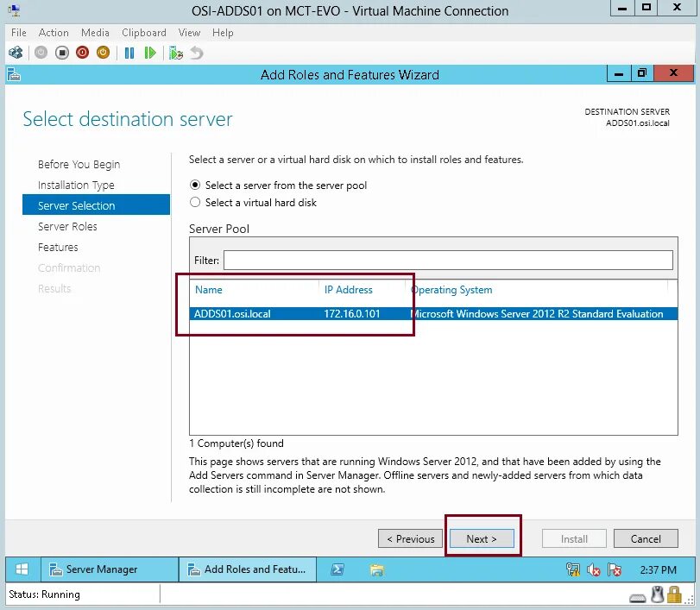Click the disabled Install button
Image resolution: width=700 pixels, height=610 pixels.
[574, 538]
